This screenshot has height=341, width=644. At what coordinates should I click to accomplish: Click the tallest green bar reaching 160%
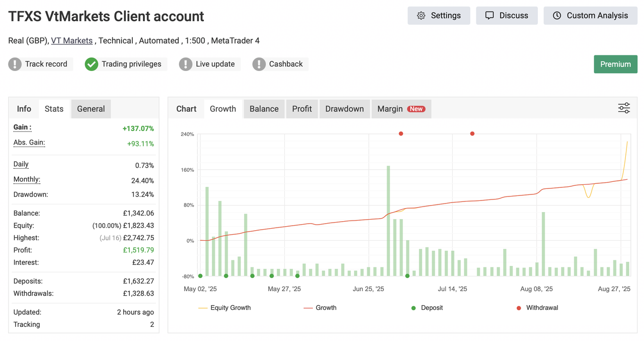(388, 221)
